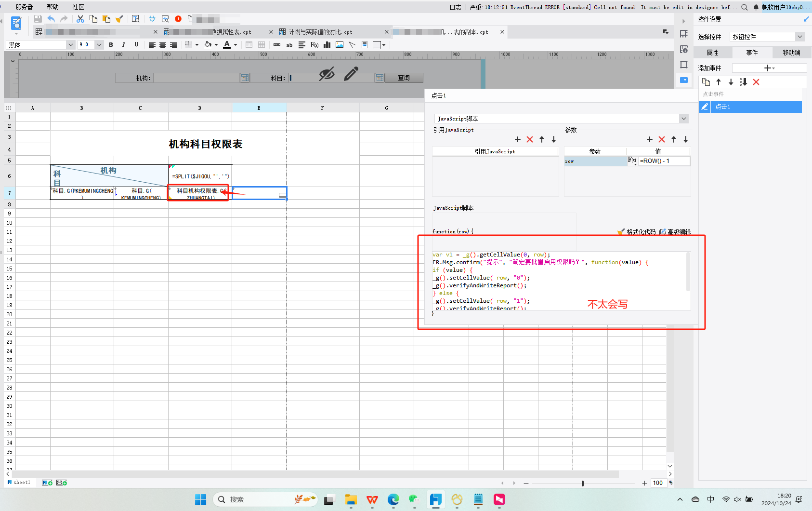The width and height of the screenshot is (812, 511).
Task: Click the hidden-eye icon in the parameter panel
Action: pyautogui.click(x=327, y=74)
